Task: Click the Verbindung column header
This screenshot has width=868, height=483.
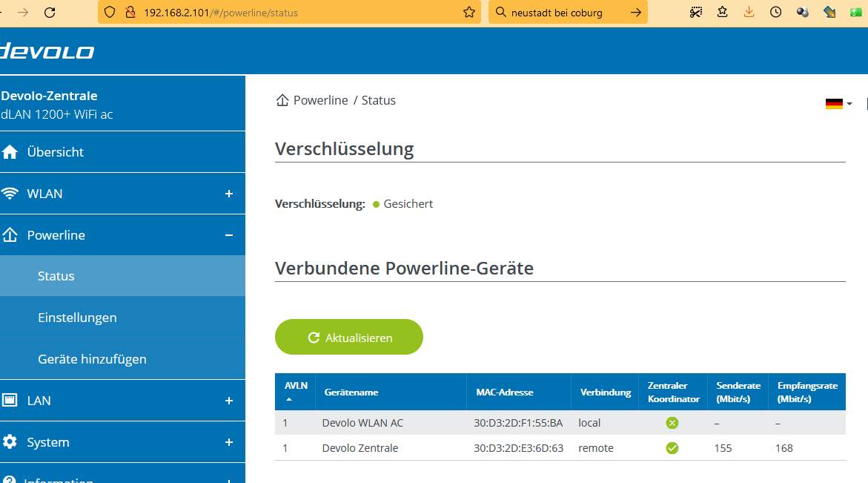Action: point(605,392)
